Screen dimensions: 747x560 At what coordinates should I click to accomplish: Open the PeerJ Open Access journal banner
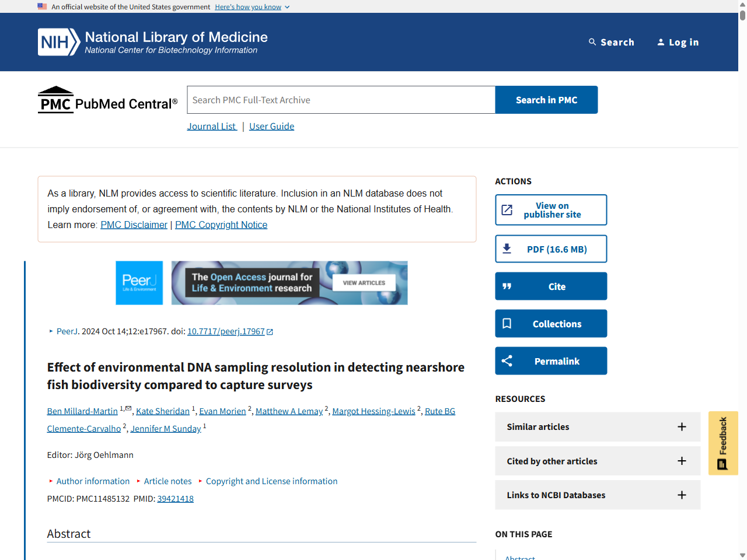pos(289,283)
